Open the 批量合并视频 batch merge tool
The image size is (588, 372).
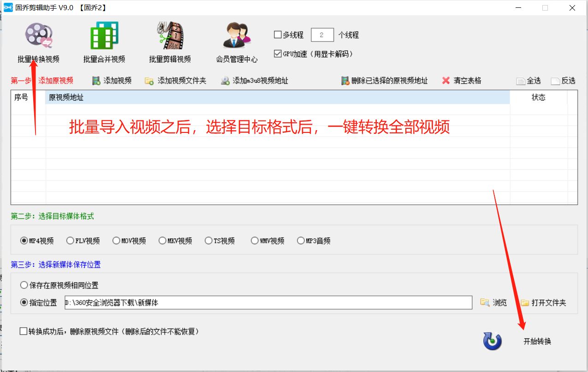(104, 42)
